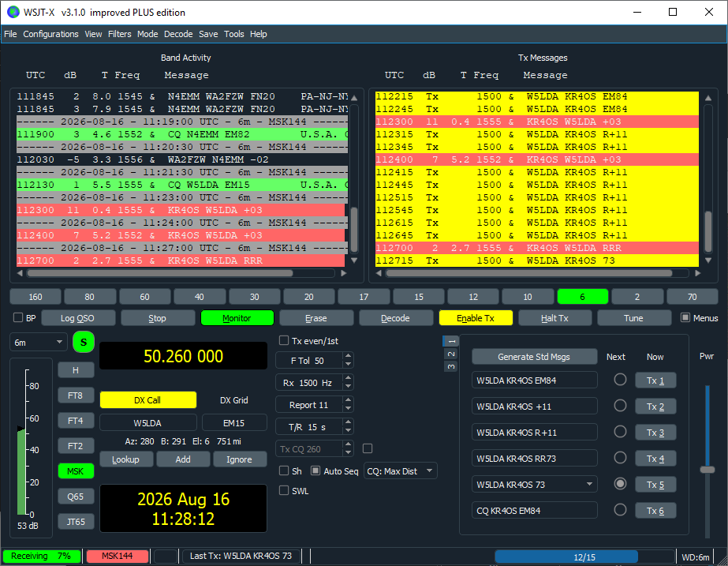Screen dimensions: 728x566
Task: Toggle the Menus checkbox
Action: click(685, 317)
